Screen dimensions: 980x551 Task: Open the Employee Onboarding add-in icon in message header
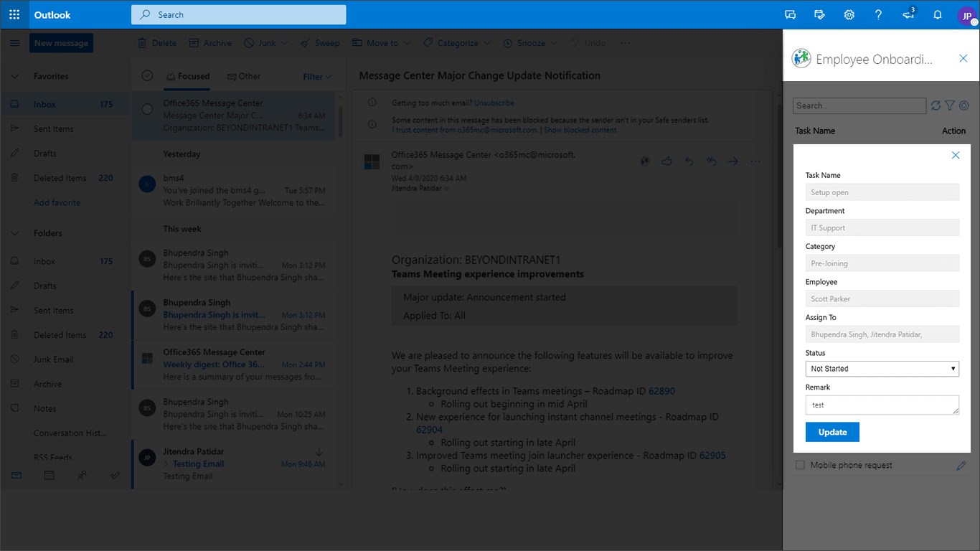645,161
